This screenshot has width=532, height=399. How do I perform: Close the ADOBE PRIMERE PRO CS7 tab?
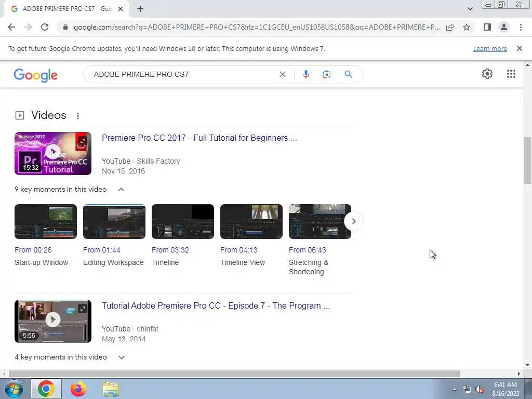pyautogui.click(x=121, y=9)
